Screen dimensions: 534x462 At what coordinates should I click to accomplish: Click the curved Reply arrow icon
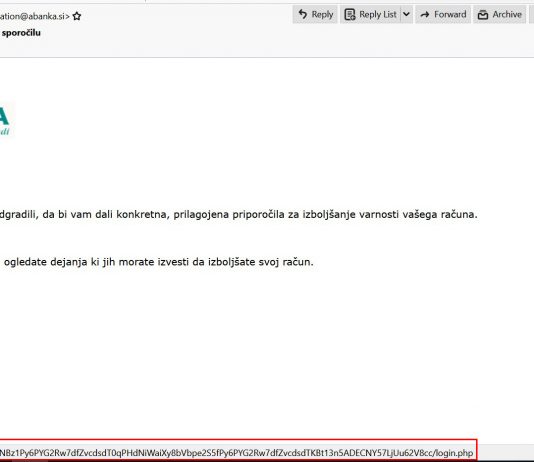click(303, 14)
